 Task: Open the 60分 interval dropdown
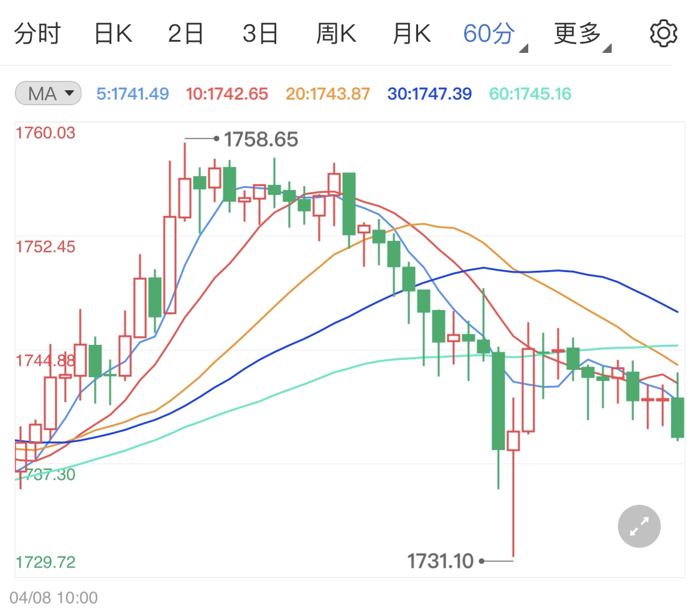pyautogui.click(x=495, y=35)
